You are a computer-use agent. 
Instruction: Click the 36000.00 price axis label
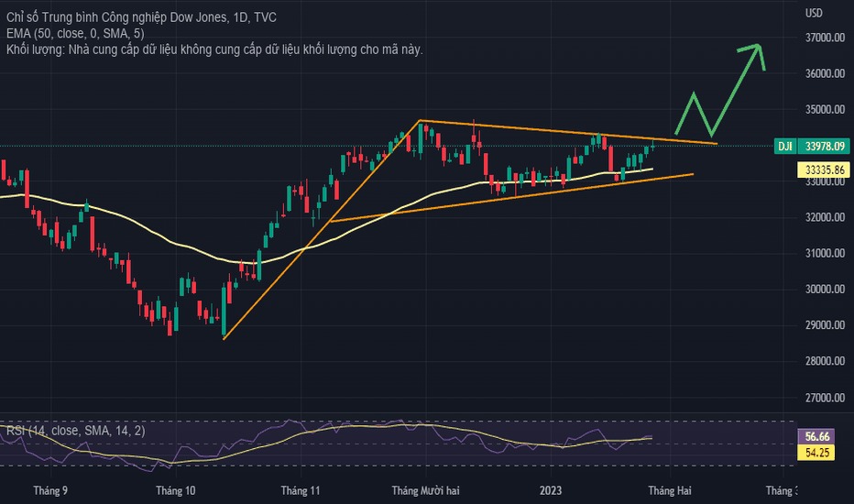pos(825,73)
